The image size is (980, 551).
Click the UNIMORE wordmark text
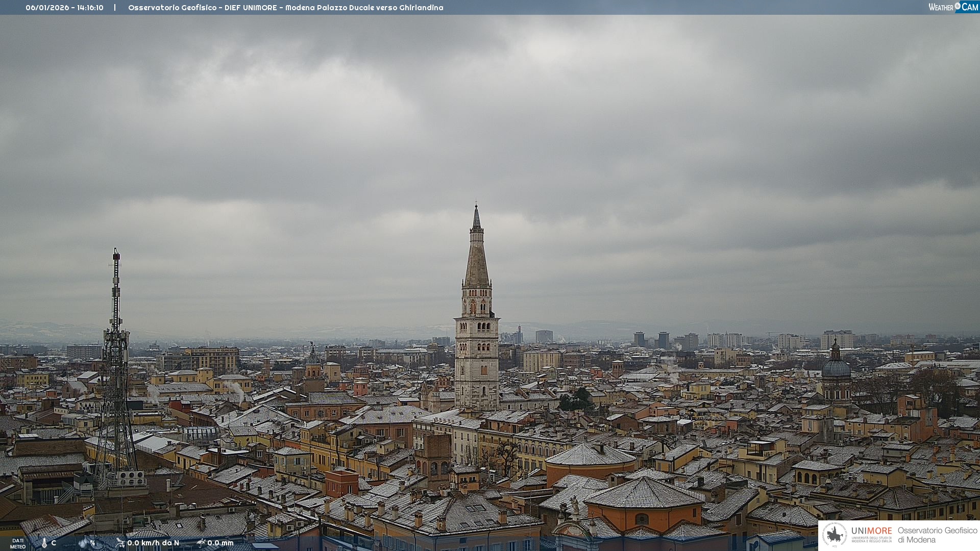(871, 531)
